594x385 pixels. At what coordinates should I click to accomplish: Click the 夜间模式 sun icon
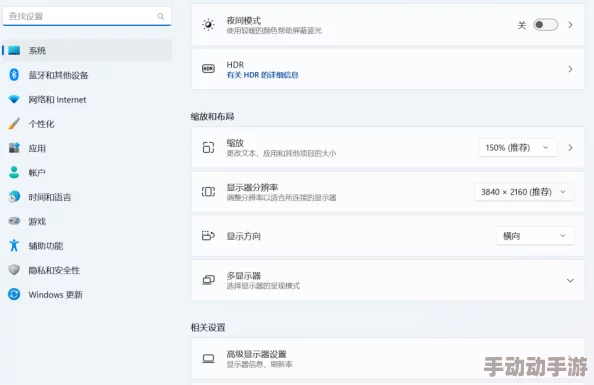[208, 25]
